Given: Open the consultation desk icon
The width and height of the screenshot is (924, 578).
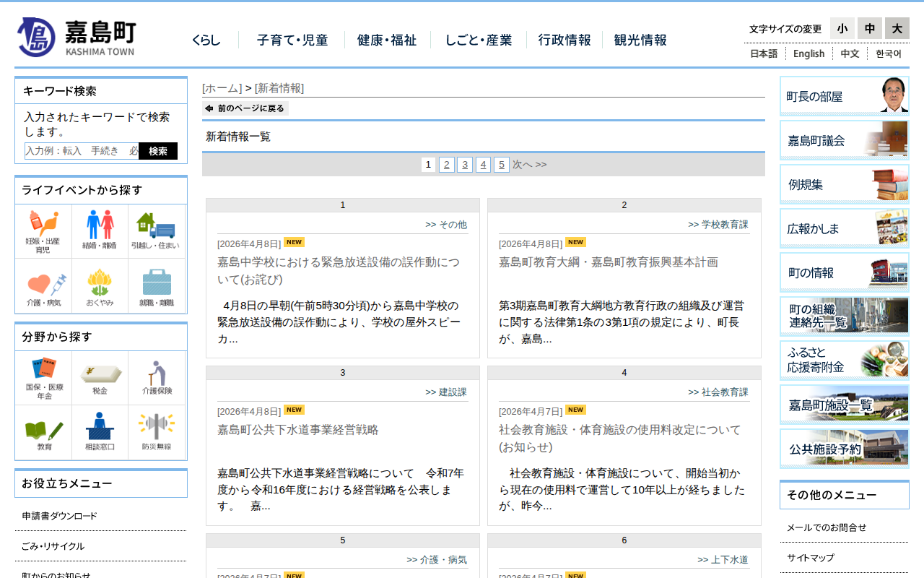Looking at the screenshot, I should tap(100, 432).
